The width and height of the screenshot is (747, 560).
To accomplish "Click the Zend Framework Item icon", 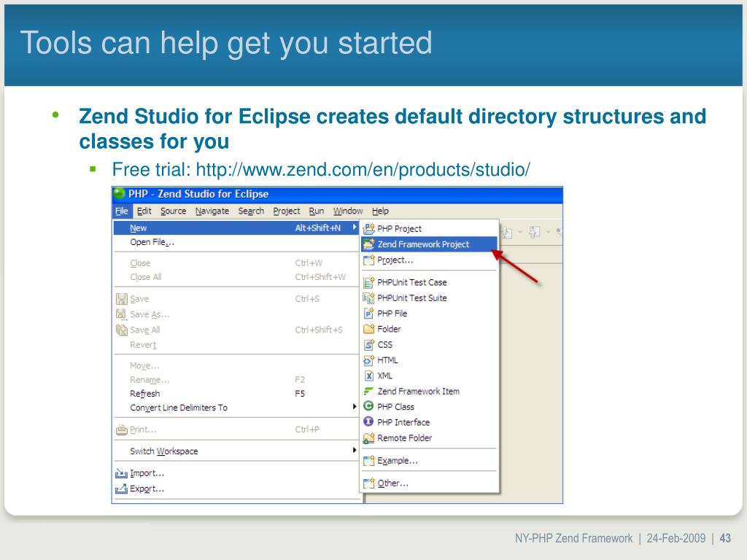I will 368,391.
